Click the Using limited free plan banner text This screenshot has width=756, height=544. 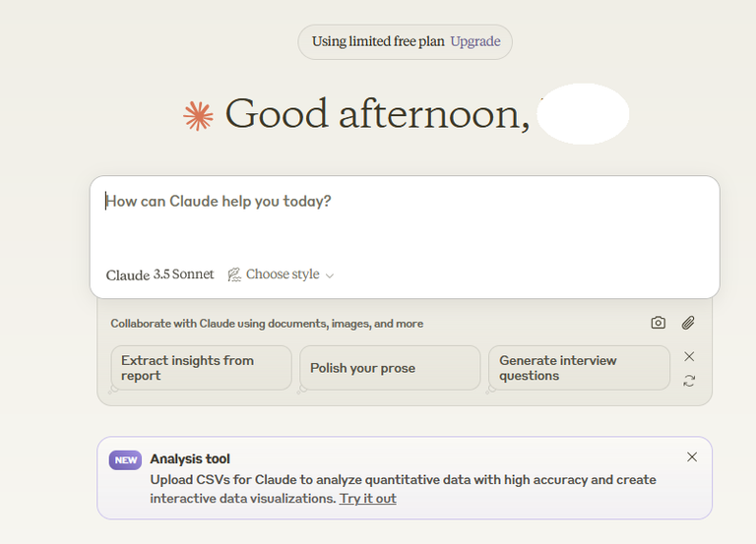(378, 41)
